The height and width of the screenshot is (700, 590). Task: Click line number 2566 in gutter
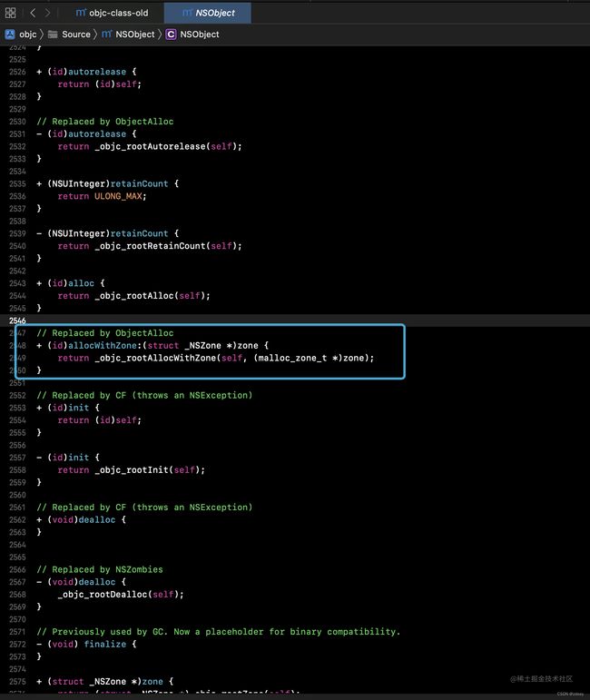pos(17,569)
